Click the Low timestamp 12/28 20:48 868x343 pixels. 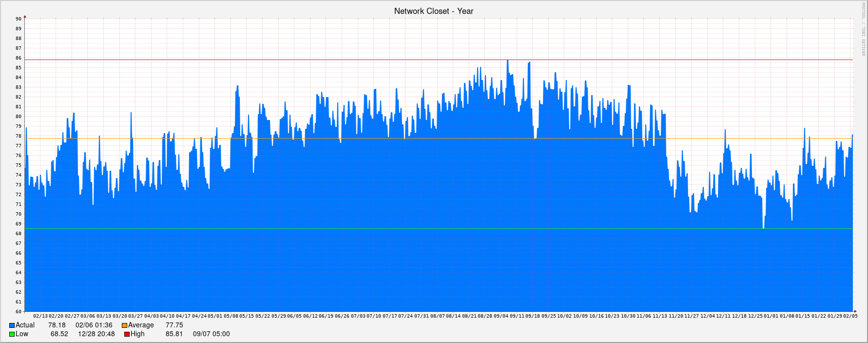(96, 334)
